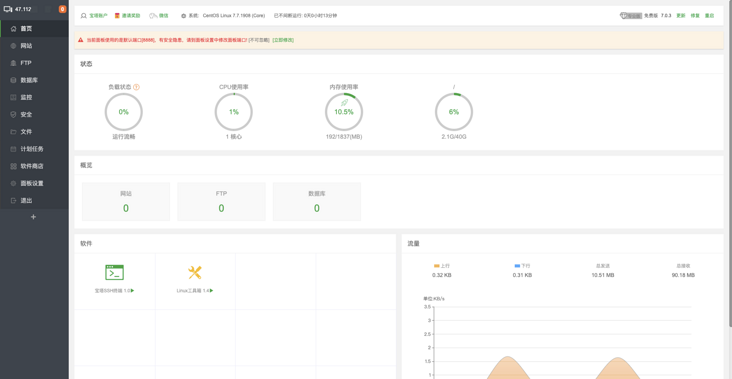
Task: Click the 运行流畅 load status text
Action: point(123,137)
